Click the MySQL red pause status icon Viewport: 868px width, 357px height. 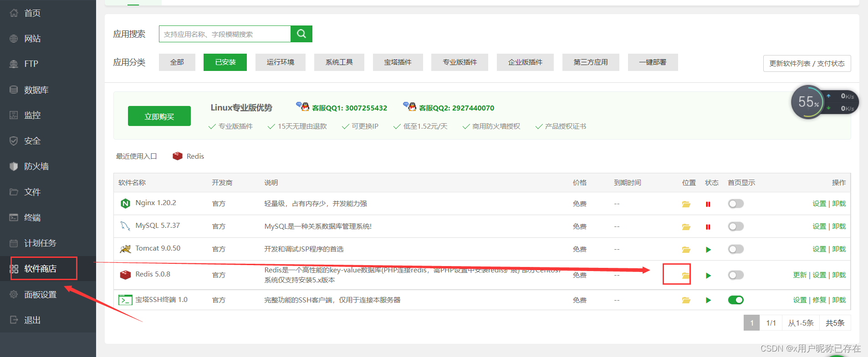pyautogui.click(x=708, y=227)
